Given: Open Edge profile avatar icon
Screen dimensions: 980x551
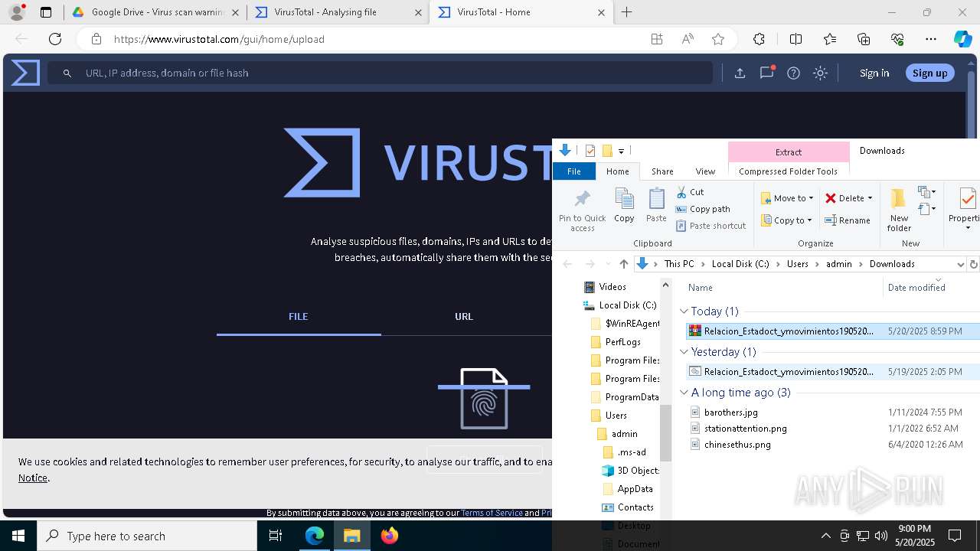Looking at the screenshot, I should pos(17,12).
